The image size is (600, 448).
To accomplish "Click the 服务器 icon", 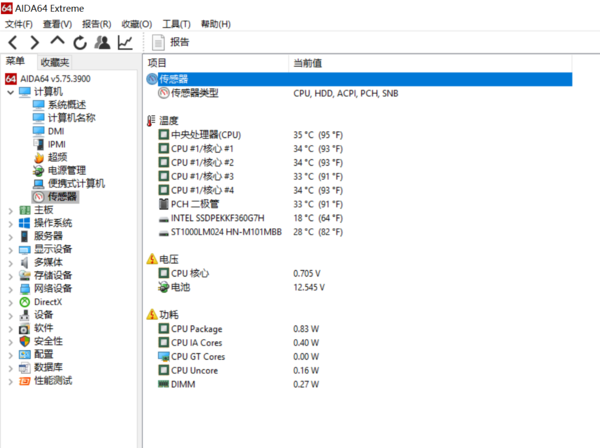I will pyautogui.click(x=24, y=236).
